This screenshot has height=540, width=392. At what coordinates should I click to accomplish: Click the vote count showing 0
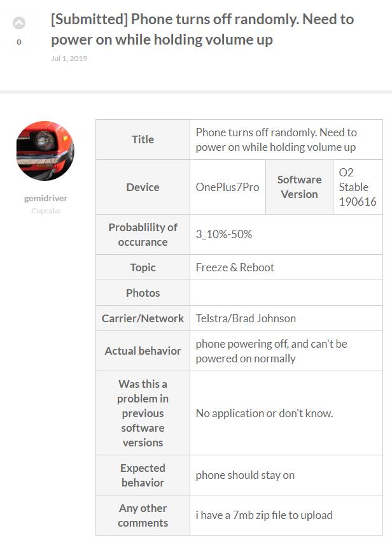pos(19,42)
